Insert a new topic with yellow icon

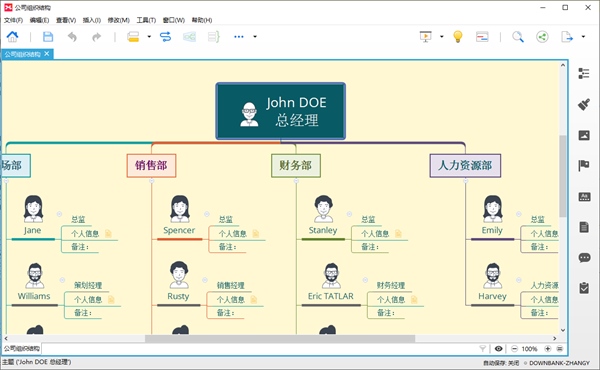pyautogui.click(x=133, y=37)
